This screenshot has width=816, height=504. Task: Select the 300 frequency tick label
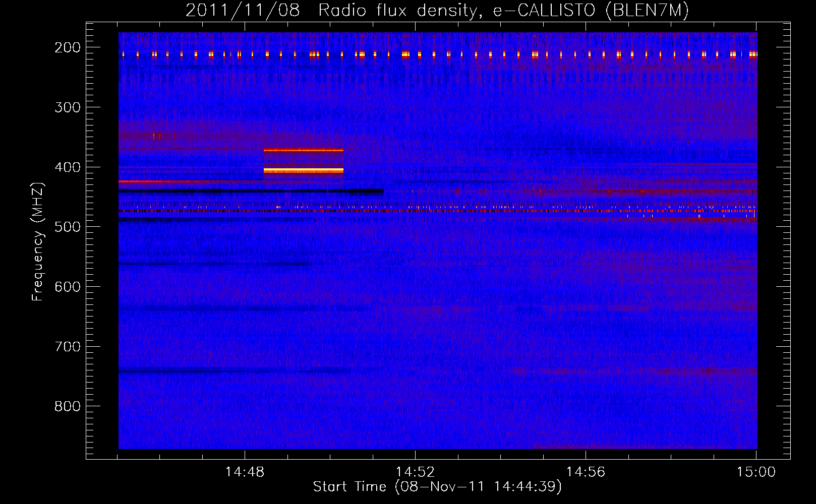click(68, 107)
